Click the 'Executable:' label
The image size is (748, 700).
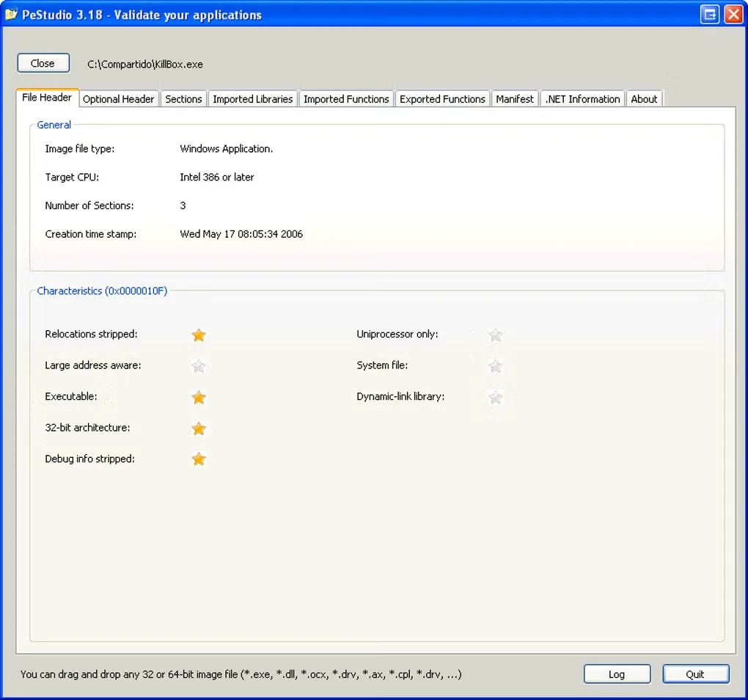click(71, 396)
